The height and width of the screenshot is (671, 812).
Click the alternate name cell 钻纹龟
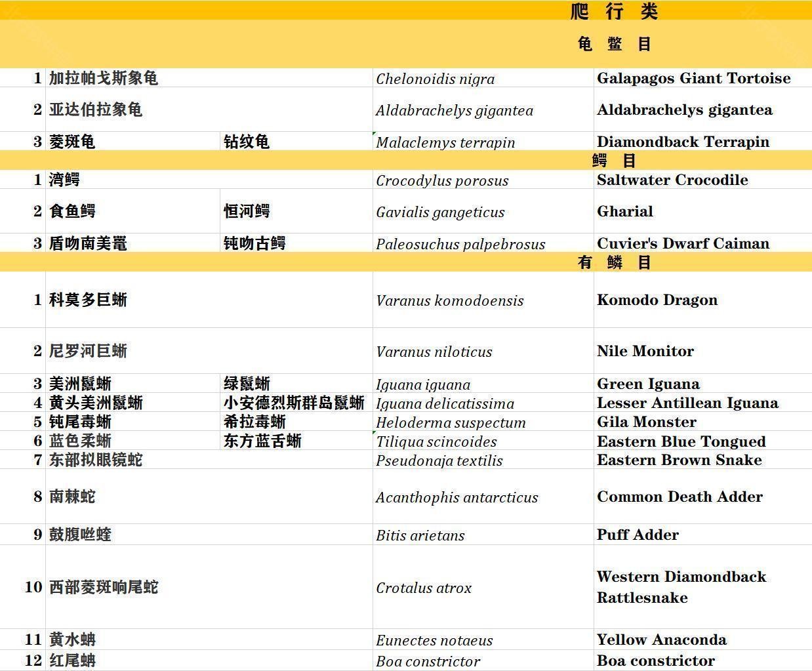click(x=247, y=142)
